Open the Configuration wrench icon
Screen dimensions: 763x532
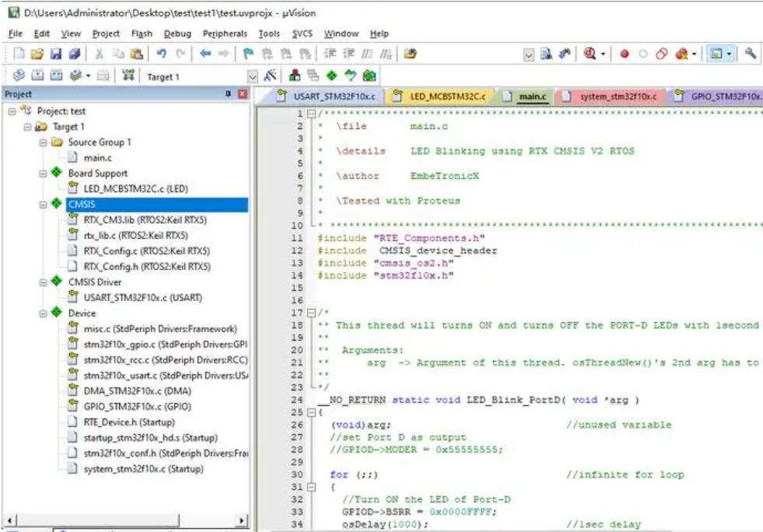click(750, 54)
